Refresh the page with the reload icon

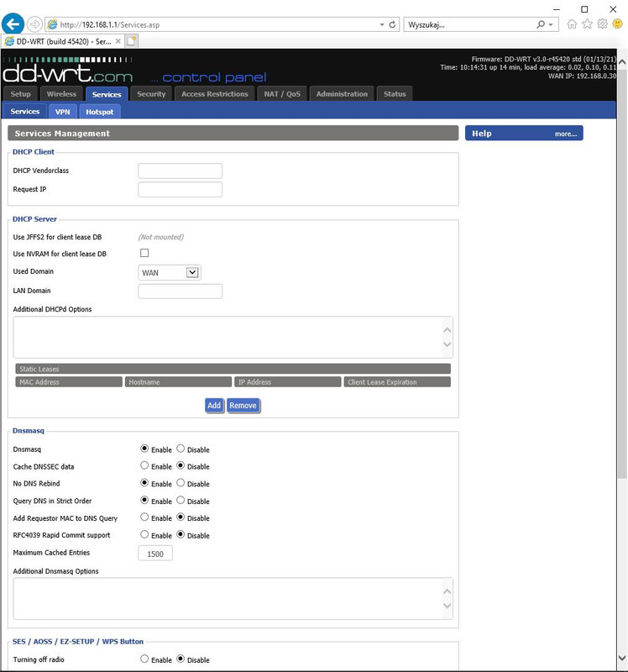click(x=392, y=24)
